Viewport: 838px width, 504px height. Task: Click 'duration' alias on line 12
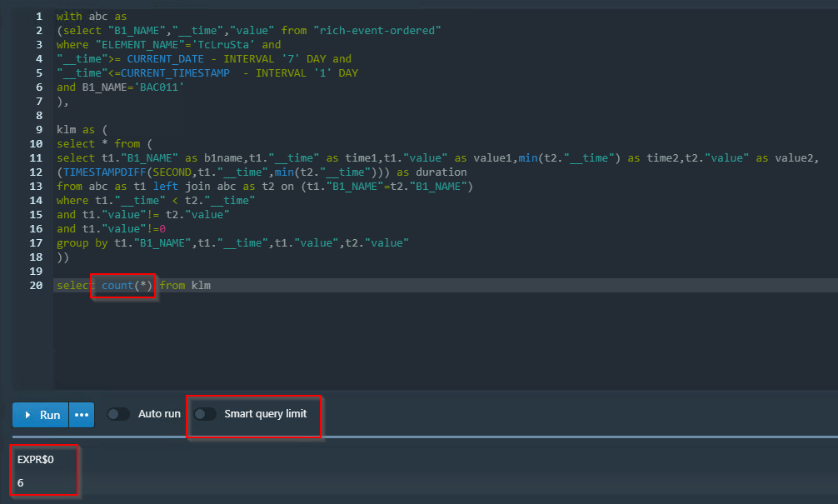441,172
